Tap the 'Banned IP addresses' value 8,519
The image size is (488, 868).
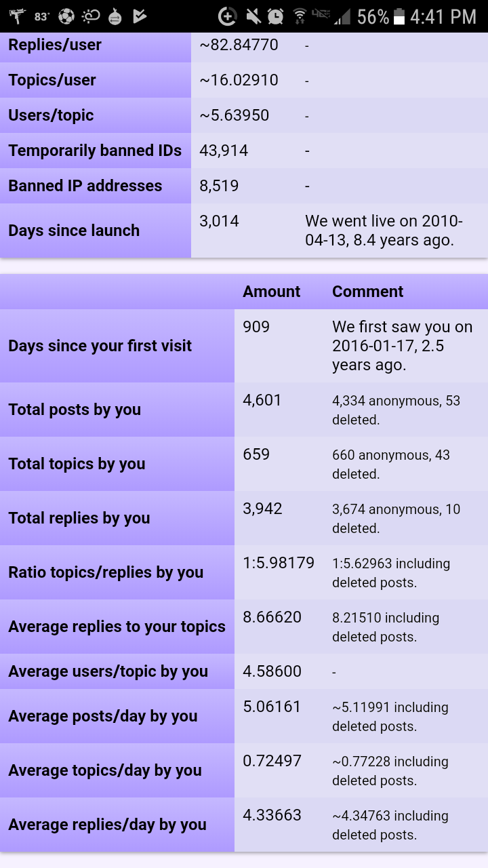[x=219, y=186]
